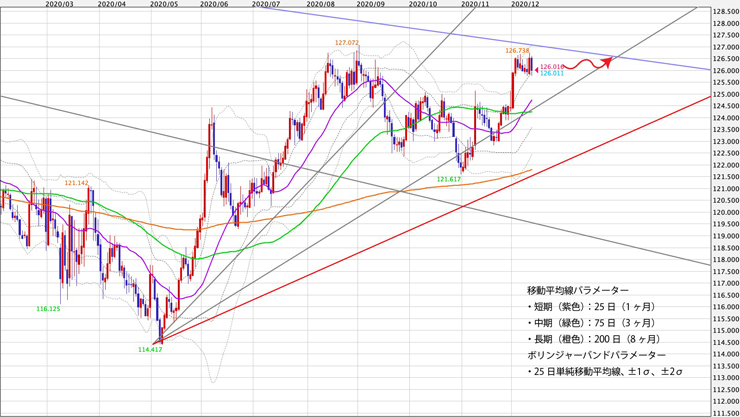This screenshot has height=417, width=740.
Task: Click the 2020/10 date label
Action: pos(423,4)
